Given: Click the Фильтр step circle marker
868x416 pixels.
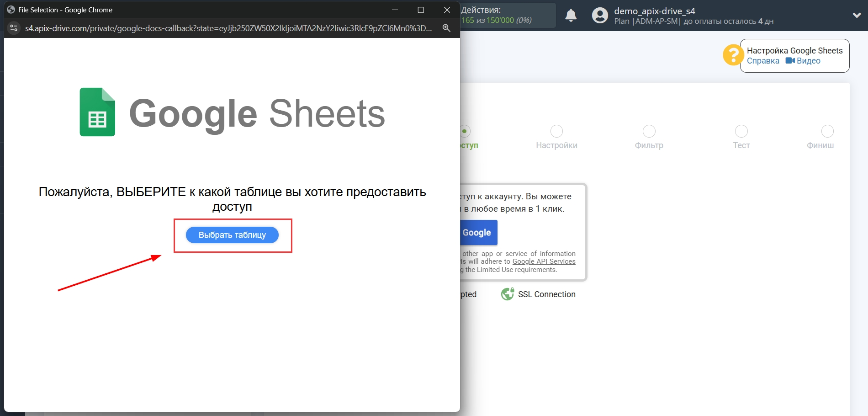Looking at the screenshot, I should [649, 131].
